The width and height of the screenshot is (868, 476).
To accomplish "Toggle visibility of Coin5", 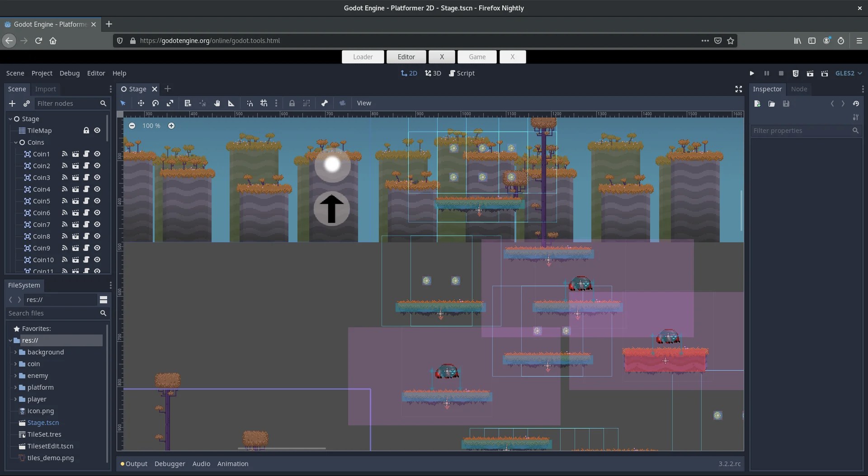I will pyautogui.click(x=97, y=201).
